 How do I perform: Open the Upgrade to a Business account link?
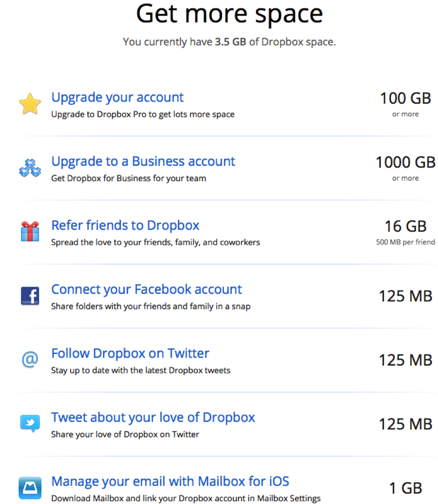[143, 161]
